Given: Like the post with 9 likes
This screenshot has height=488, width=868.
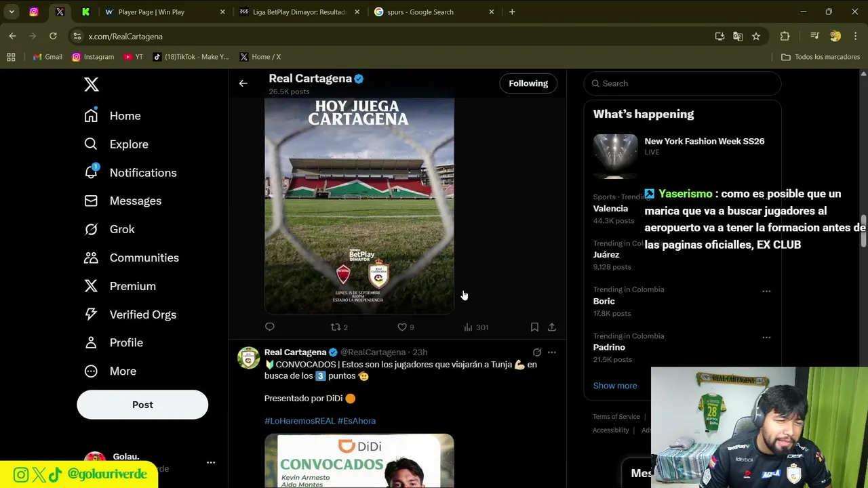Looking at the screenshot, I should click(x=406, y=327).
